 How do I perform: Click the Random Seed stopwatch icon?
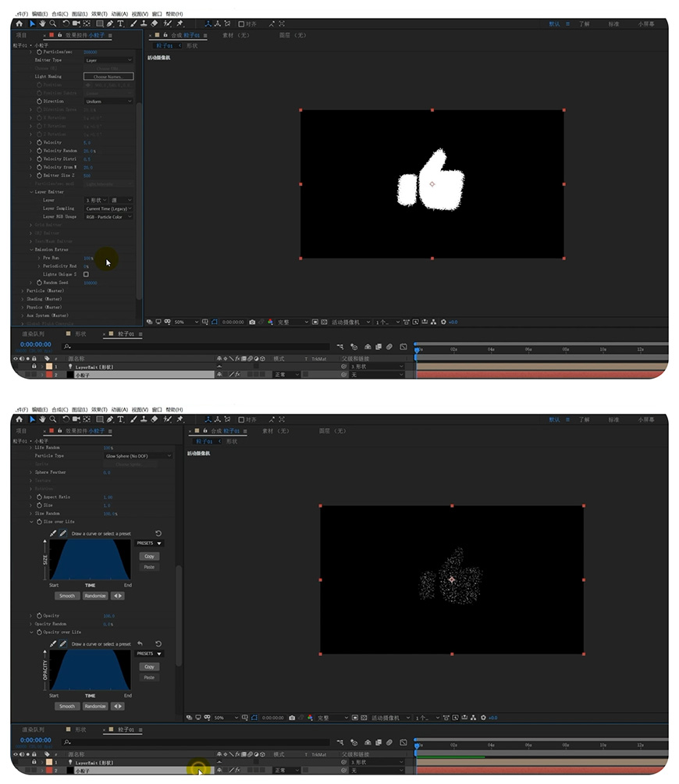39,283
